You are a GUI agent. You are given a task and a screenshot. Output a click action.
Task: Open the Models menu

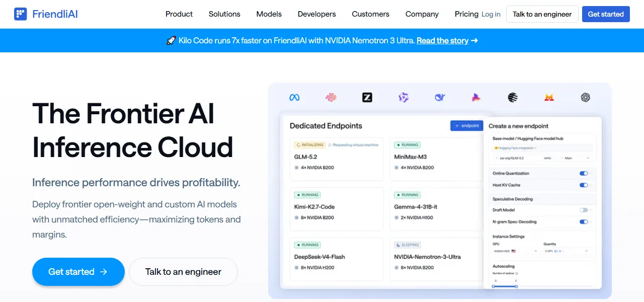coord(269,14)
